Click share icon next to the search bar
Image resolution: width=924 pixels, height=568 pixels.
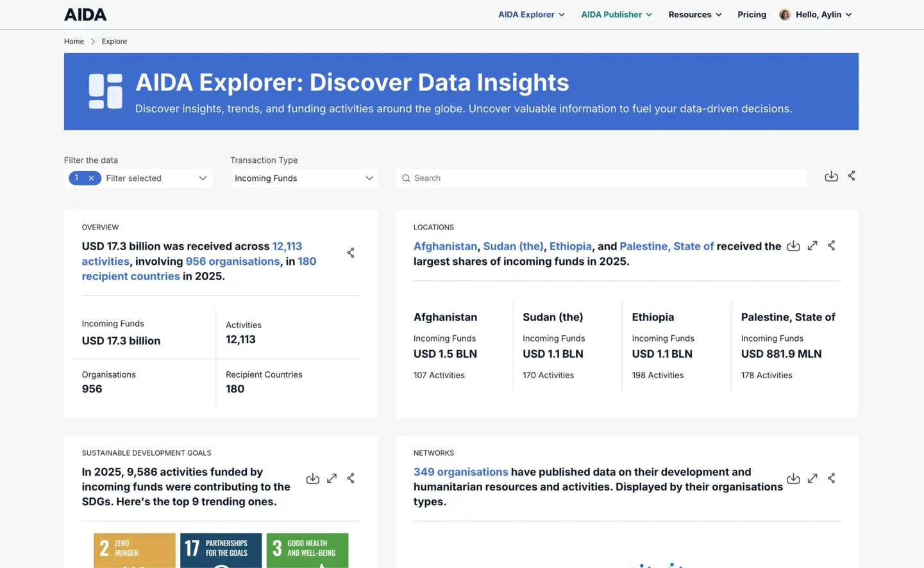click(x=852, y=176)
